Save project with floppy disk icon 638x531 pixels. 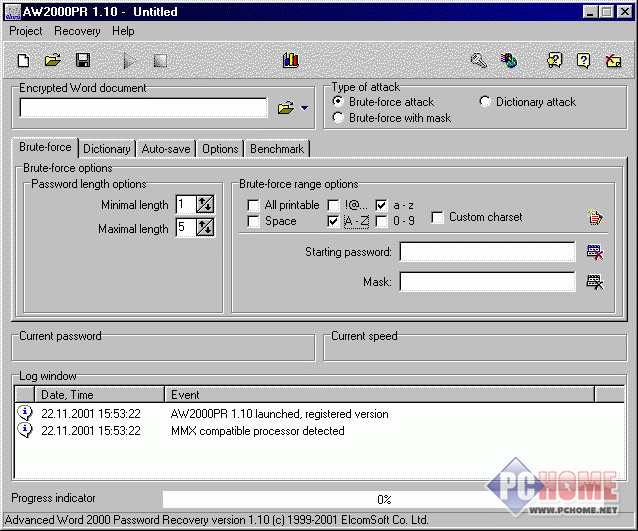coord(83,61)
